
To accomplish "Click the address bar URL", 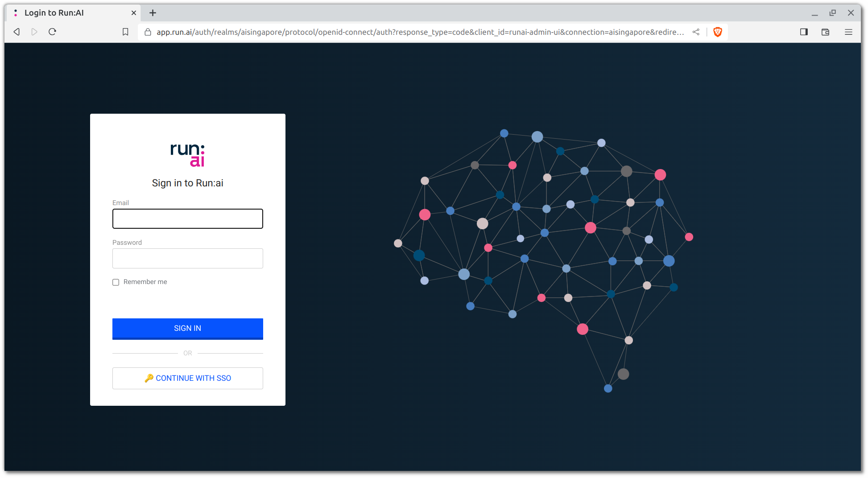I will point(420,32).
